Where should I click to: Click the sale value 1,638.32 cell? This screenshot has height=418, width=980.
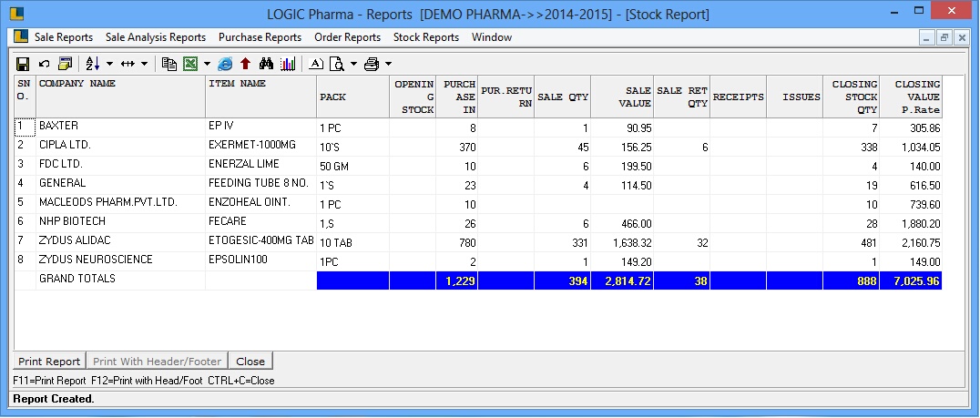(622, 243)
